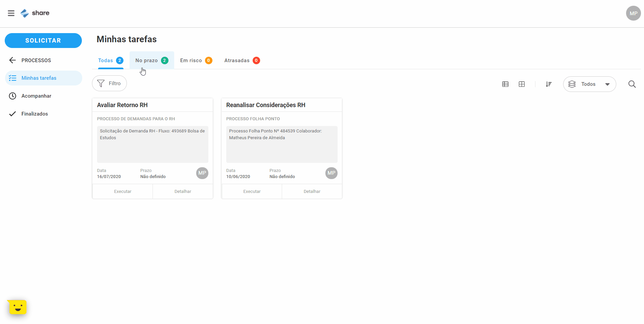Click Detalhar on Reanalisar Considerações RH card

point(312,192)
